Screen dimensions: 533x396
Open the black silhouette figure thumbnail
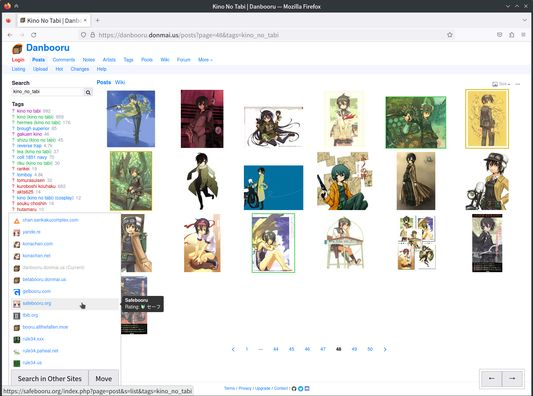tap(202, 181)
